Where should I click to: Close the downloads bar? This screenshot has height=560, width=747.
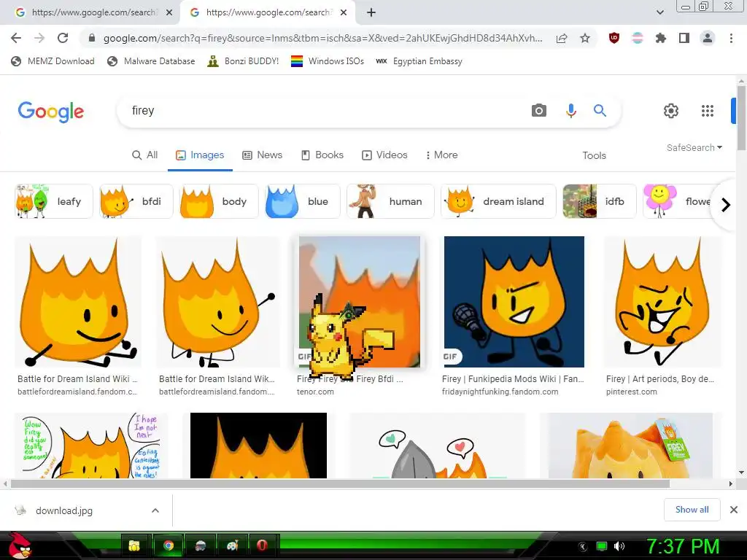point(734,510)
